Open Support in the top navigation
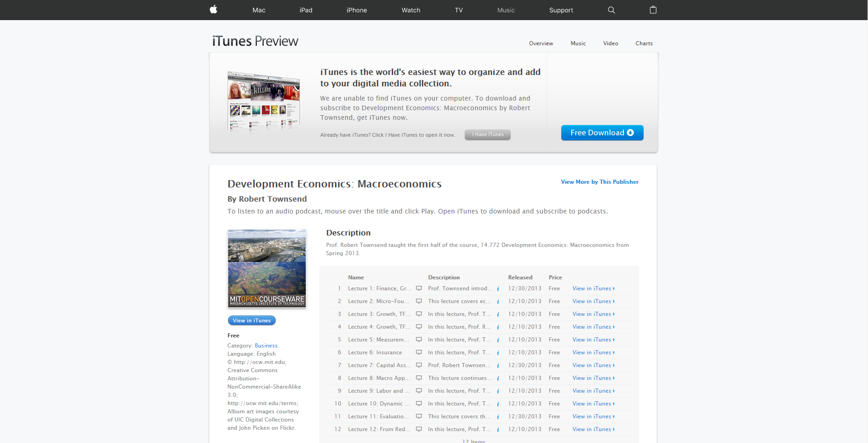Screen dimensions: 868x443 click(x=561, y=10)
